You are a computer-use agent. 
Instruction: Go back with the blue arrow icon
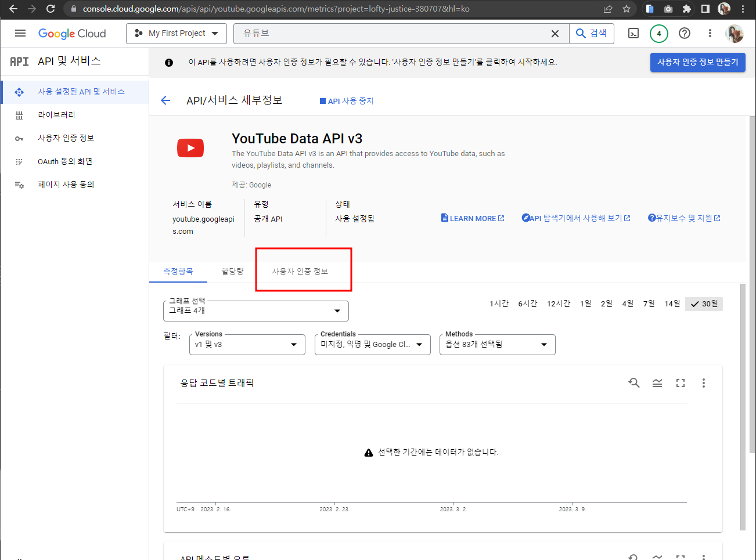coord(165,100)
